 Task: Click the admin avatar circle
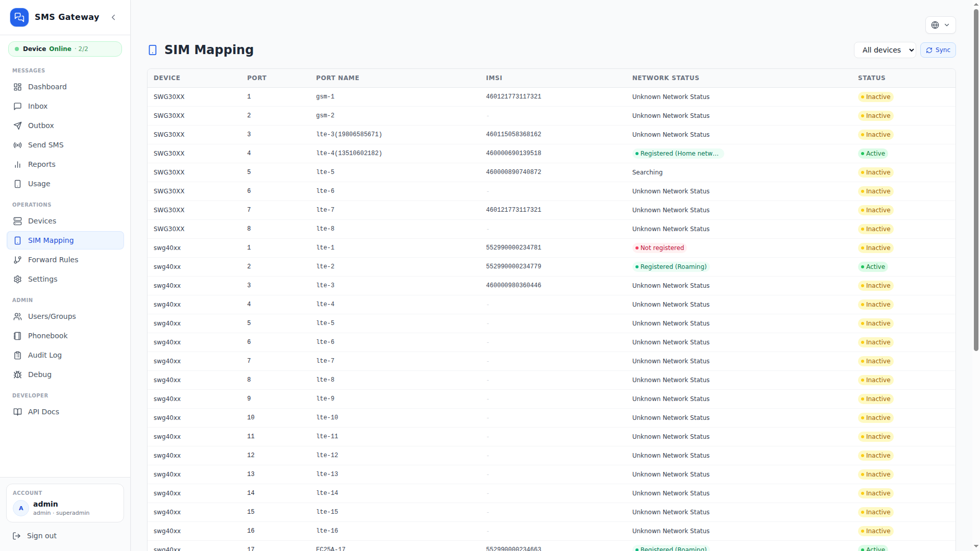point(21,508)
